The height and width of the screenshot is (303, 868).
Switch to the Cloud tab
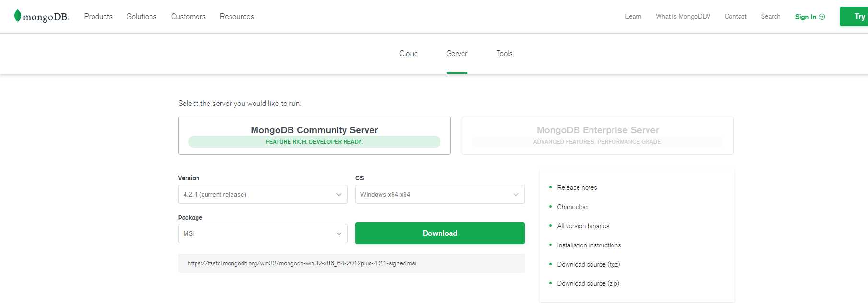(408, 54)
